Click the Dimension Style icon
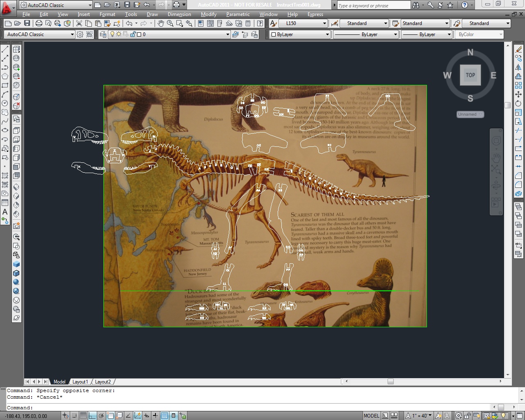The width and height of the screenshot is (525, 420). [x=335, y=23]
